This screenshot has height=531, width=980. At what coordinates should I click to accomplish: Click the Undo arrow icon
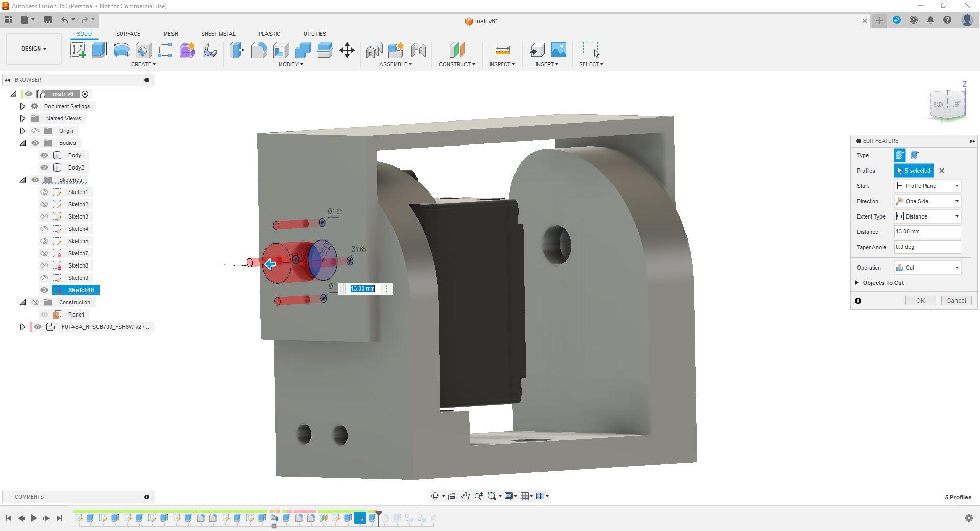tap(65, 20)
